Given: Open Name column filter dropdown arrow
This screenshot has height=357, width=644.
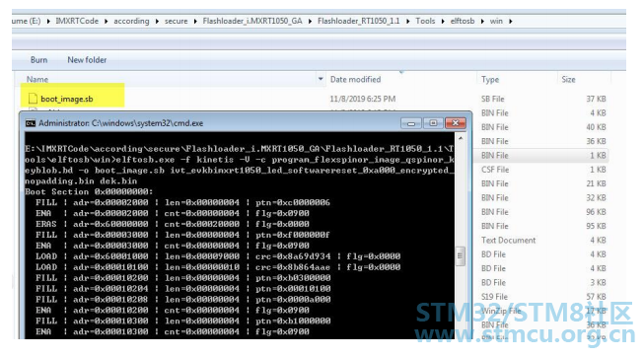Looking at the screenshot, I should click(x=321, y=79).
